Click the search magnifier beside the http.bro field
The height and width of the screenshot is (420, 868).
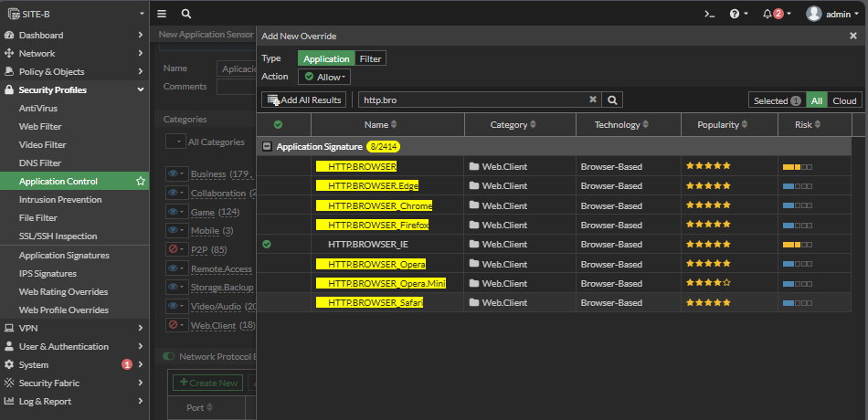click(x=614, y=100)
